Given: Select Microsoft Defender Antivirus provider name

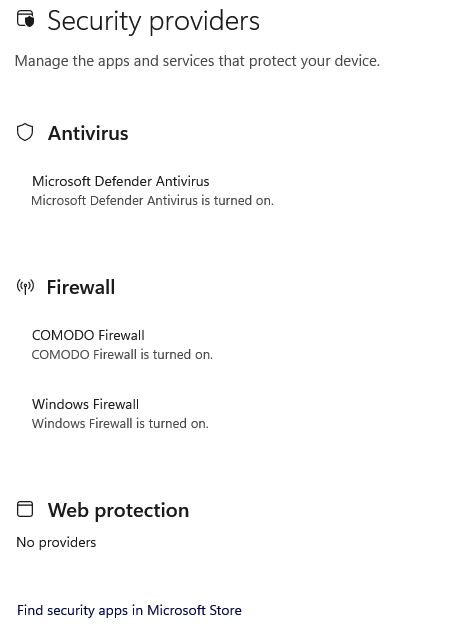Looking at the screenshot, I should point(121,181).
